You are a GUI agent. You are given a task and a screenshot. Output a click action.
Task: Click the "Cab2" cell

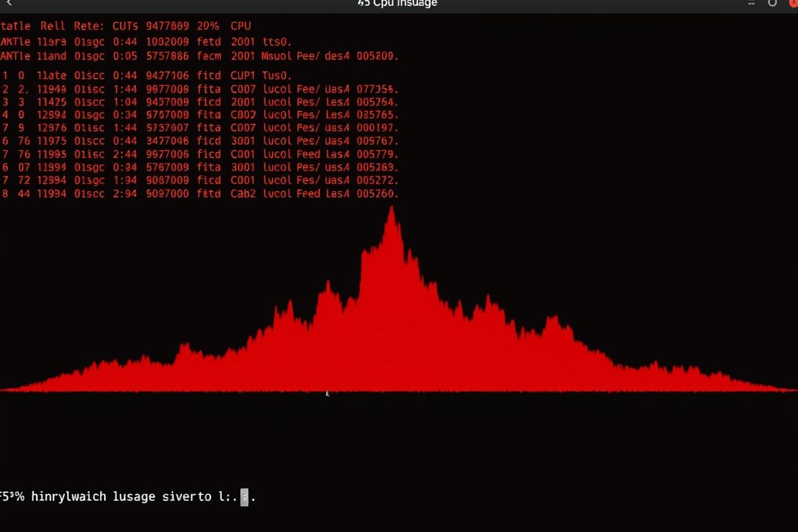pos(243,194)
